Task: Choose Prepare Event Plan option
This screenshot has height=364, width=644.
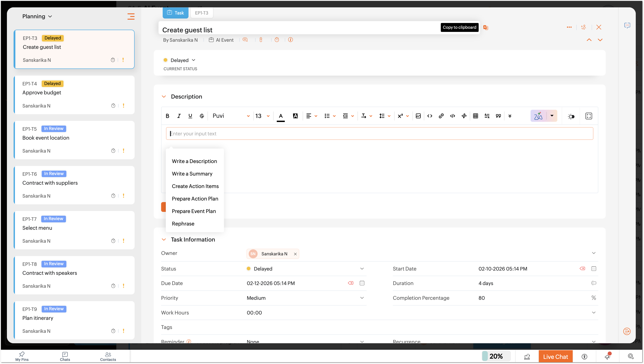Action: coord(194,211)
